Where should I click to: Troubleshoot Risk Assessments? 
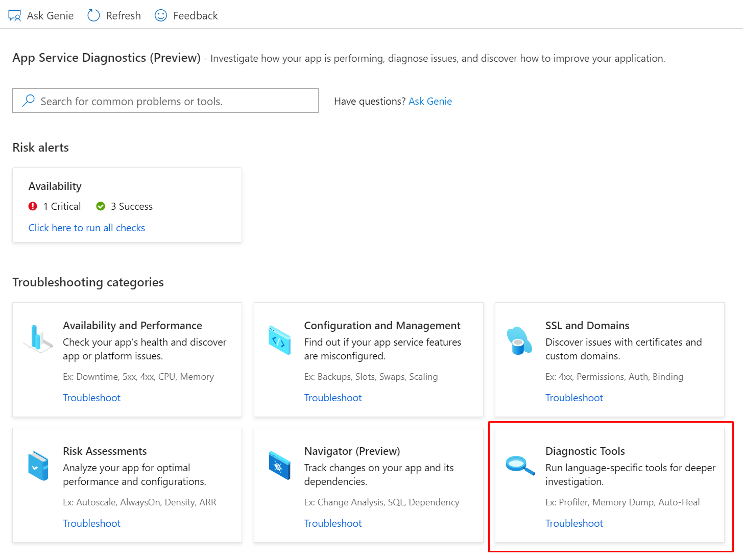coord(92,523)
